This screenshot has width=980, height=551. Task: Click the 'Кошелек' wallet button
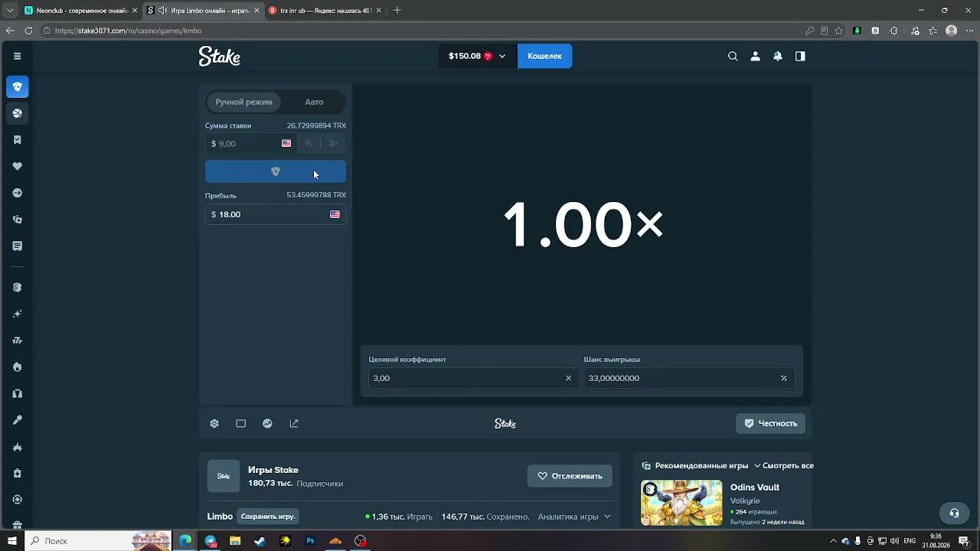pos(544,56)
